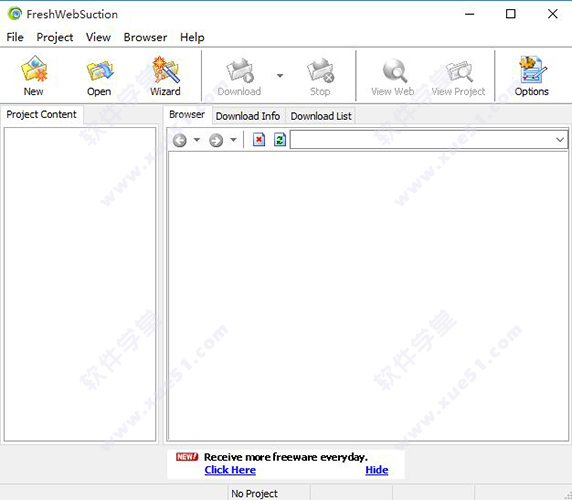
Task: Stop page loading with red X icon
Action: 259,140
